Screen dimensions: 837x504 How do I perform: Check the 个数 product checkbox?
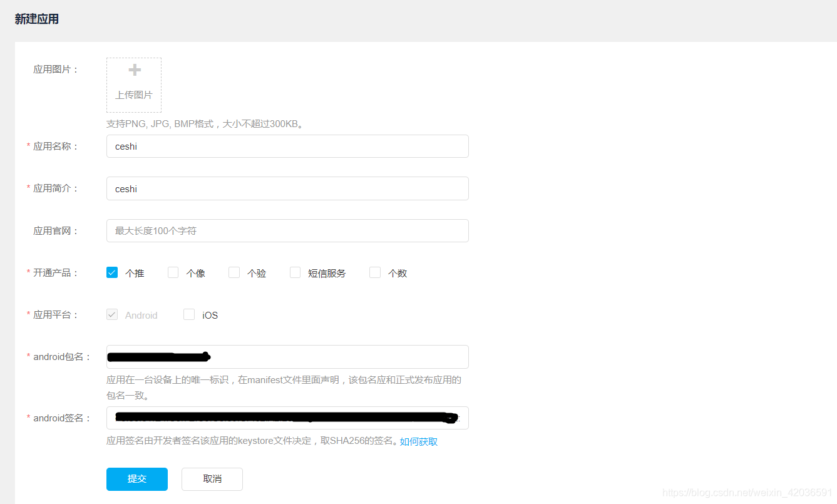[375, 272]
